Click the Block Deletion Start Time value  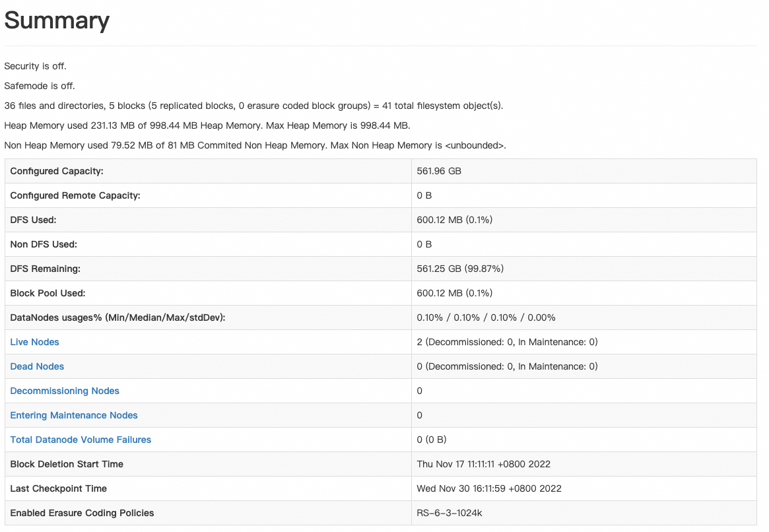click(483, 463)
